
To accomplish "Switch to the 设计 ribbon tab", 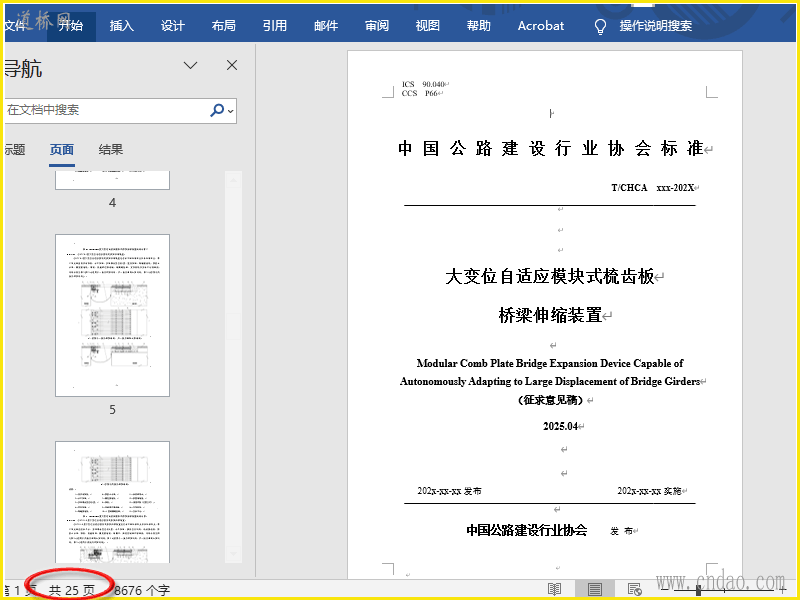I will pos(172,26).
